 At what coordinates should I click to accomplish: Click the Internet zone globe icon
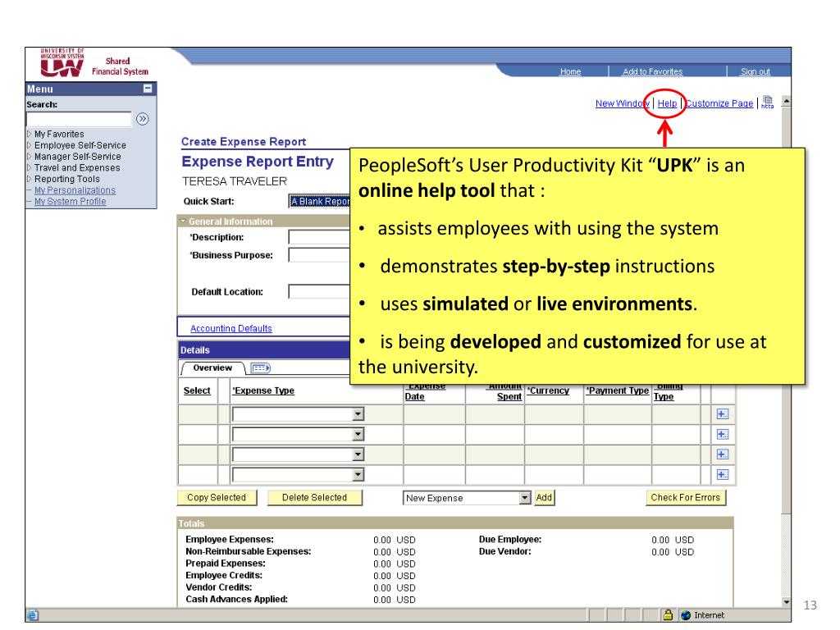[686, 615]
